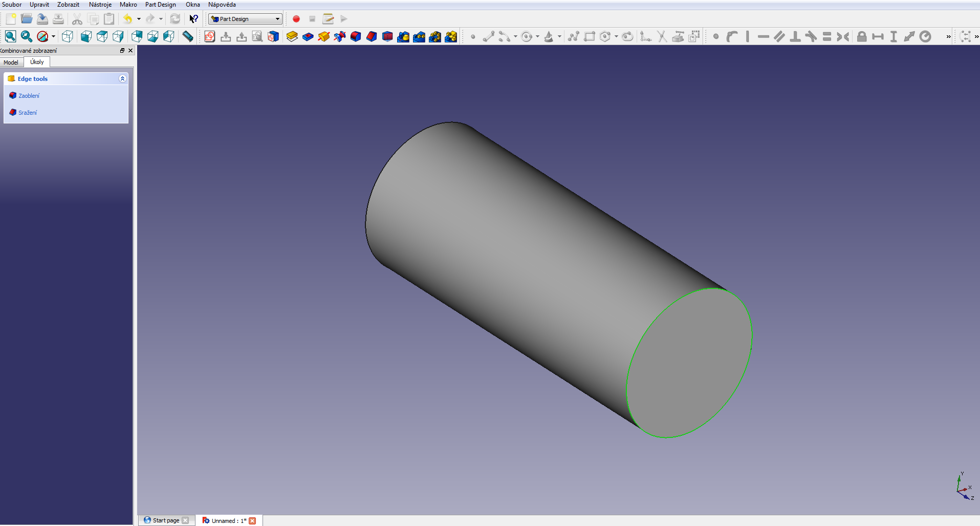Open the Nástroje menu
980x526 pixels.
(100, 5)
